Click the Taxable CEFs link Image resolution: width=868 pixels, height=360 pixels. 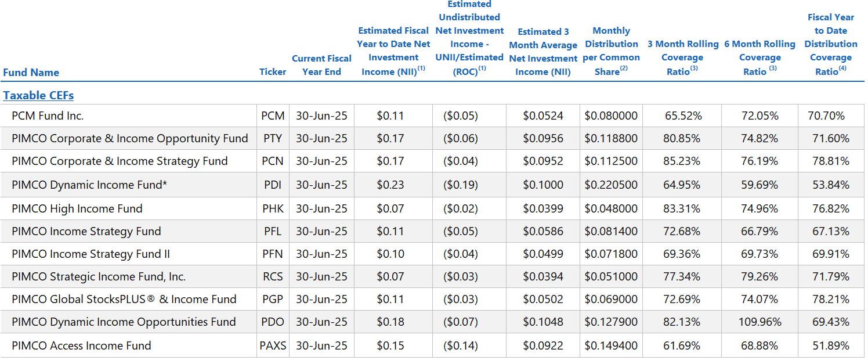pyautogui.click(x=38, y=95)
